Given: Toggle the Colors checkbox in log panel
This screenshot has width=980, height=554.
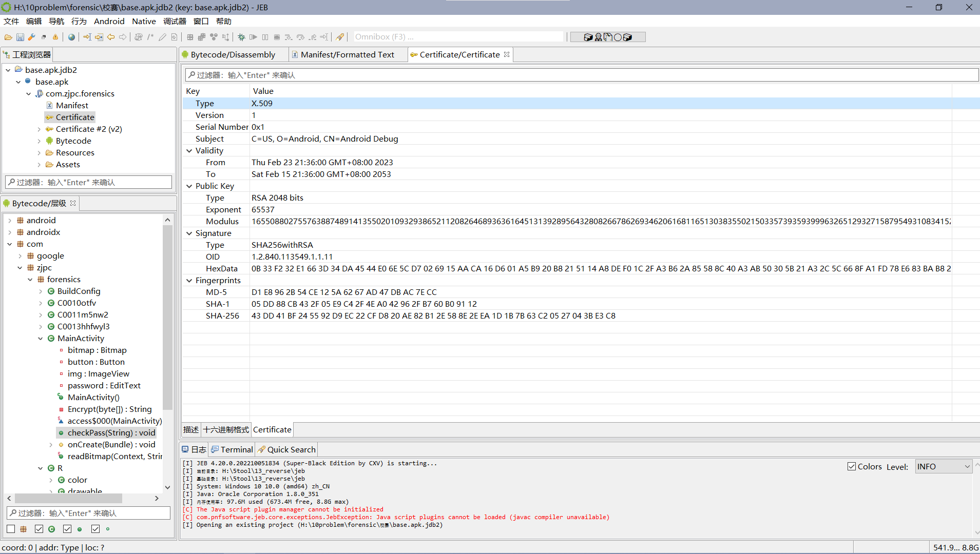Looking at the screenshot, I should coord(852,466).
